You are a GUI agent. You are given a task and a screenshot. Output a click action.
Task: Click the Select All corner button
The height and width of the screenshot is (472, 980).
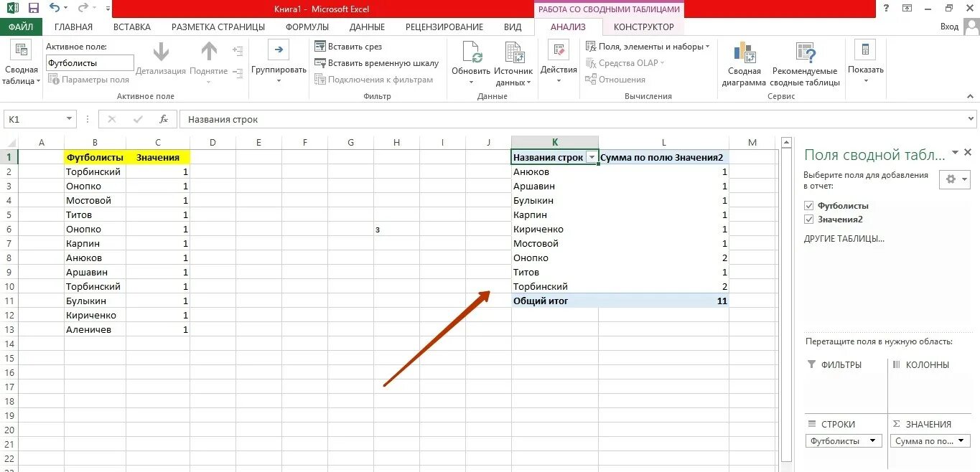[9, 142]
